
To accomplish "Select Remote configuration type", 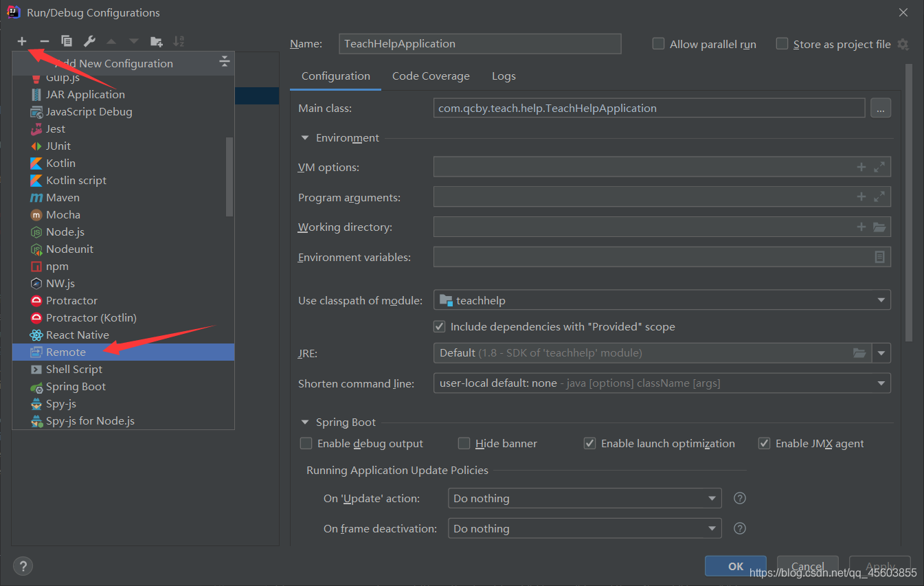I will (123, 352).
